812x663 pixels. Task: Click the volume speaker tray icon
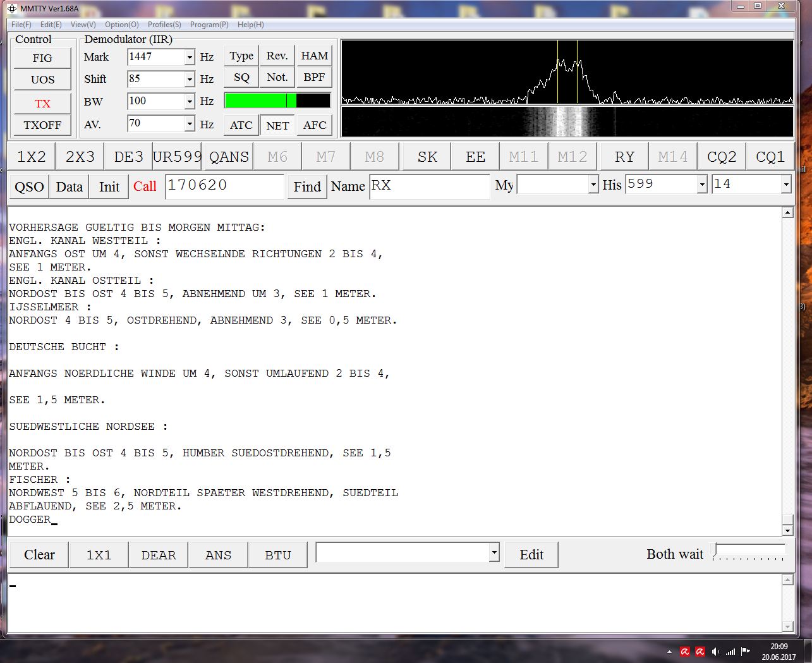(x=715, y=652)
